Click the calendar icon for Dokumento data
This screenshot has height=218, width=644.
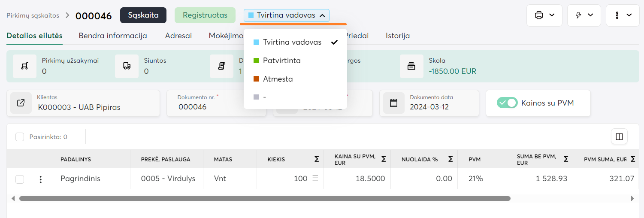tap(393, 103)
